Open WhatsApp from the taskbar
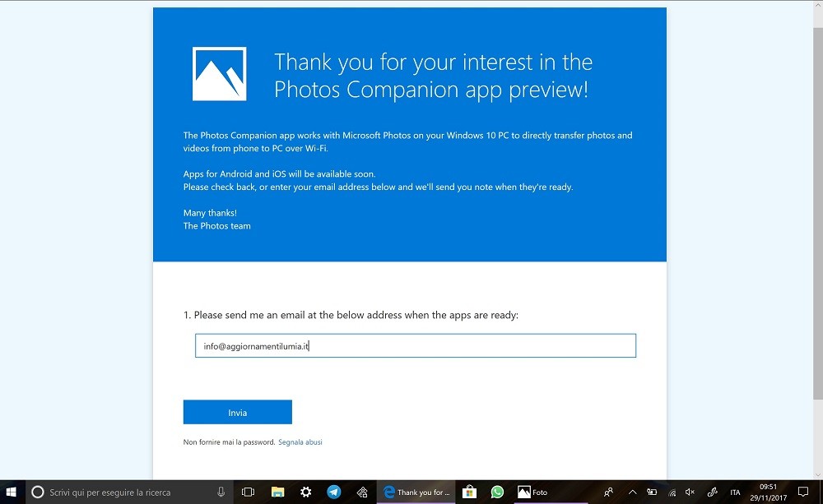This screenshot has width=823, height=504. tap(497, 492)
